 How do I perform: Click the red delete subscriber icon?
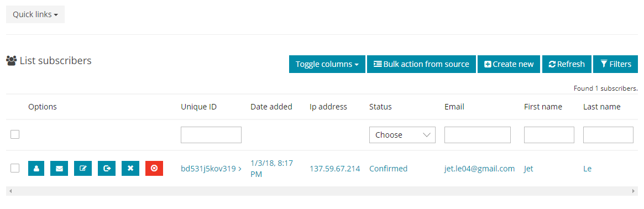[x=154, y=168]
